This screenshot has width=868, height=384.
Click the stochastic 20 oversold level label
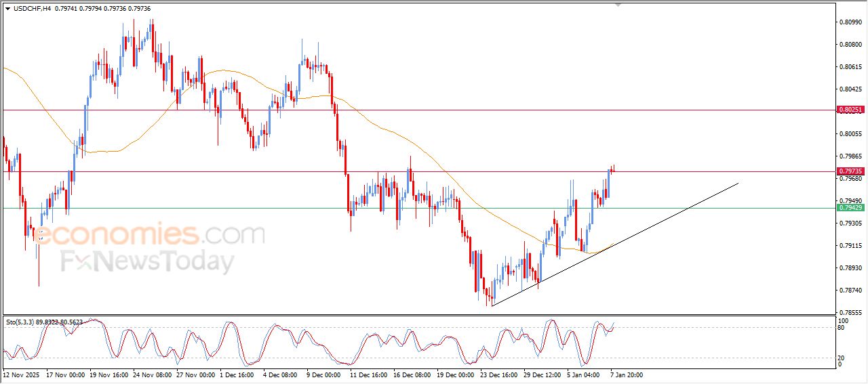point(842,357)
